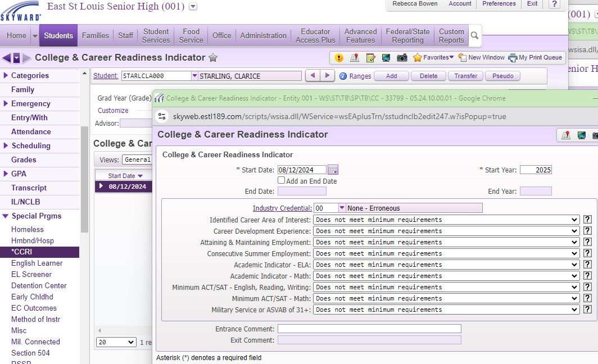Screen dimensions: 598x364
Task: Click the Industry Credential link
Action: pos(282,208)
